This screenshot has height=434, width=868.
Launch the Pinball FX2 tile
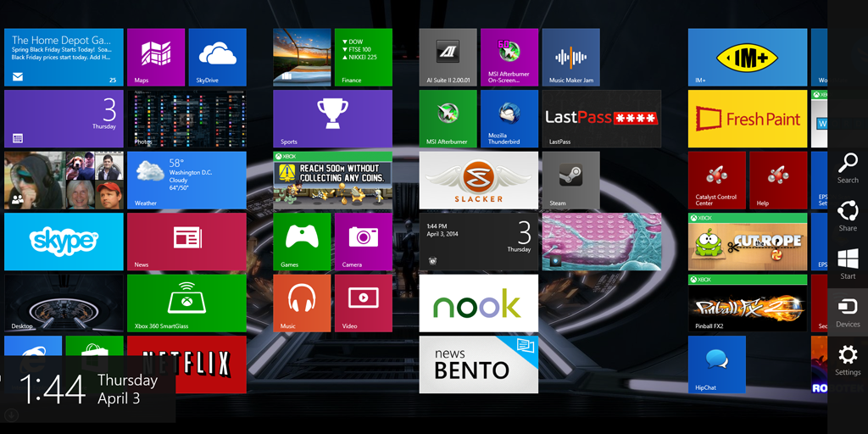pyautogui.click(x=748, y=303)
